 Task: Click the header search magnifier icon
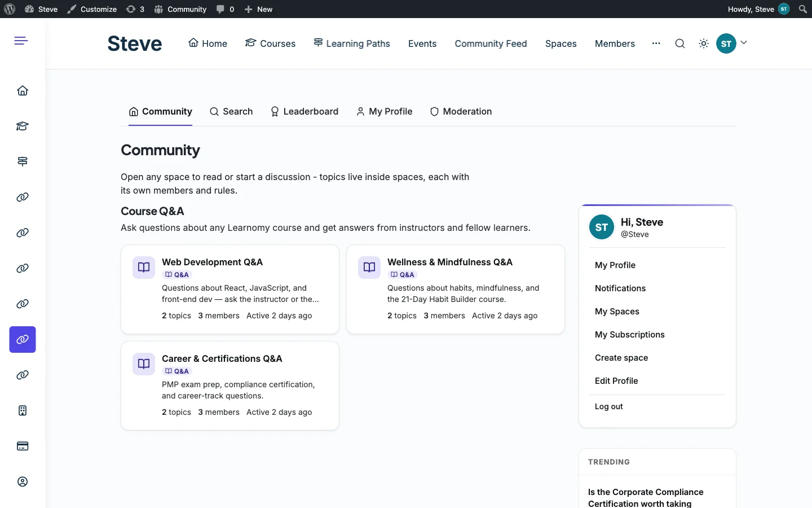coord(680,43)
